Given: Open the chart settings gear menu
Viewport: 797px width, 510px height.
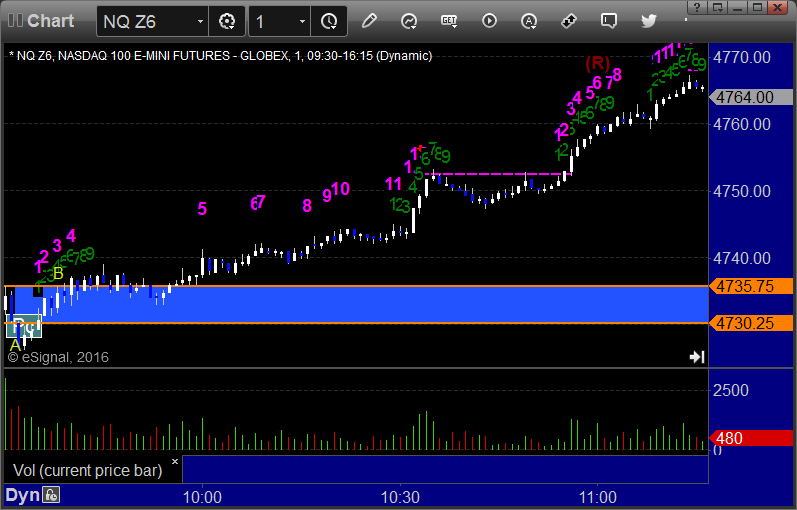Looking at the screenshot, I should [227, 21].
